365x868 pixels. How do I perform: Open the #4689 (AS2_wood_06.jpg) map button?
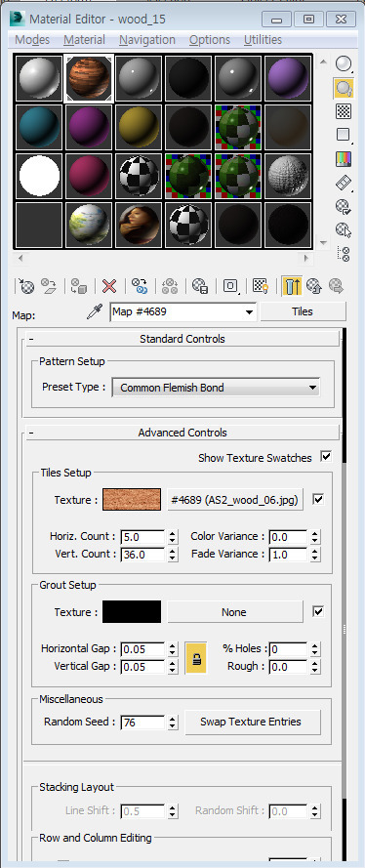coord(235,501)
